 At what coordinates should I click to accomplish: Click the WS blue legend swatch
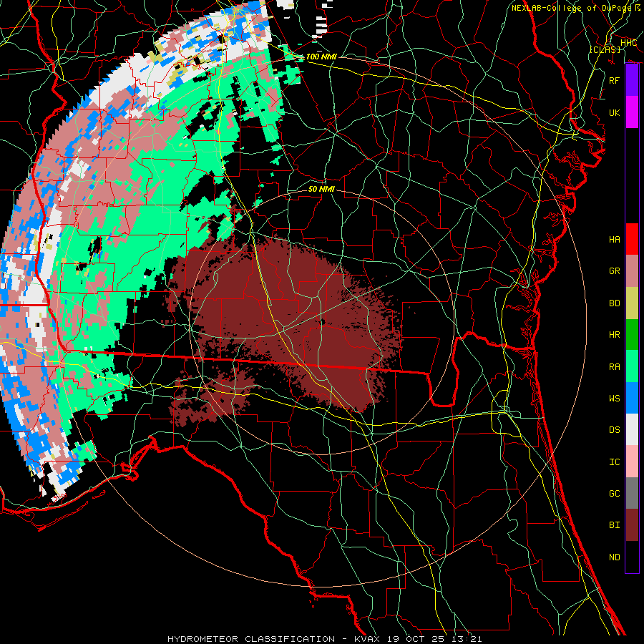coord(632,398)
